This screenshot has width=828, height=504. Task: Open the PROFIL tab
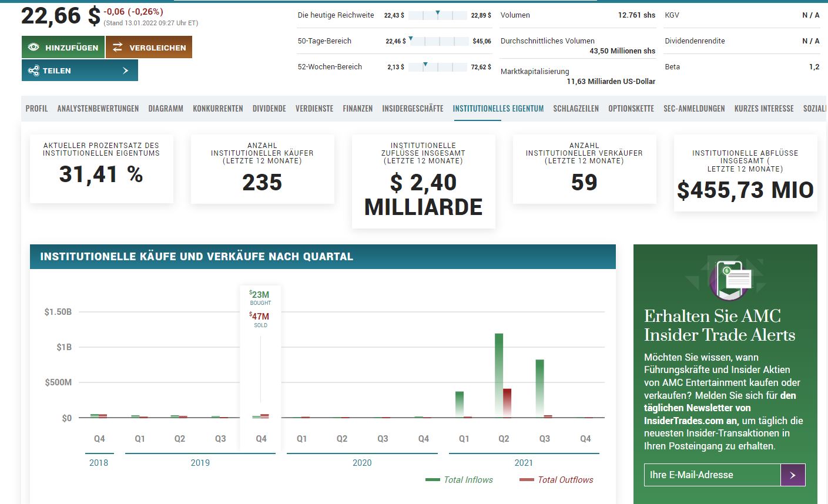37,109
